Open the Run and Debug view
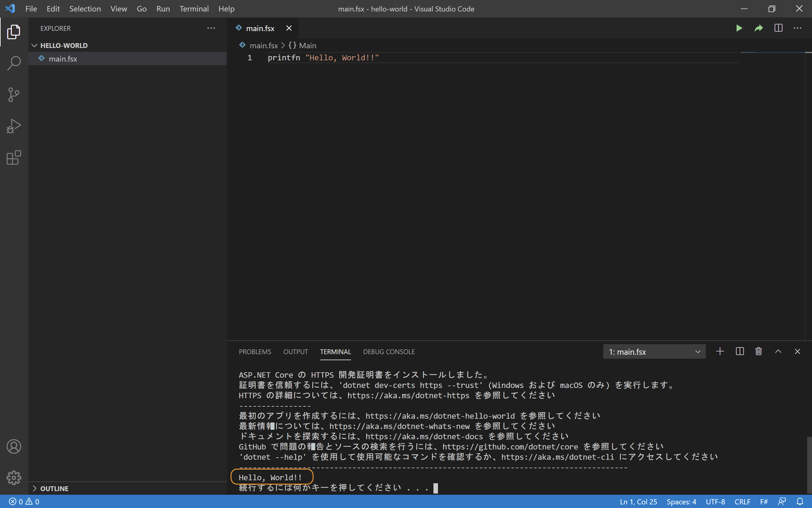 tap(14, 126)
